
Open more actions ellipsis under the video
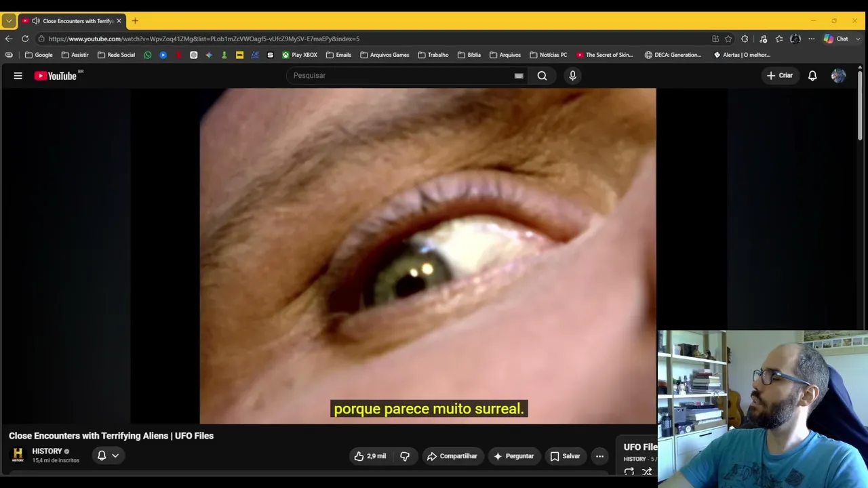tap(599, 456)
